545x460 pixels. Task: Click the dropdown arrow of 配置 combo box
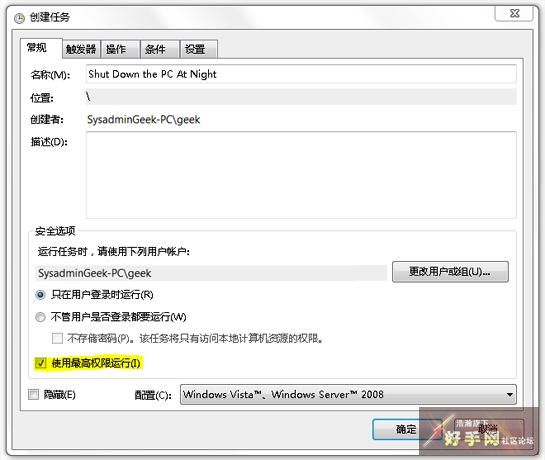tap(509, 395)
